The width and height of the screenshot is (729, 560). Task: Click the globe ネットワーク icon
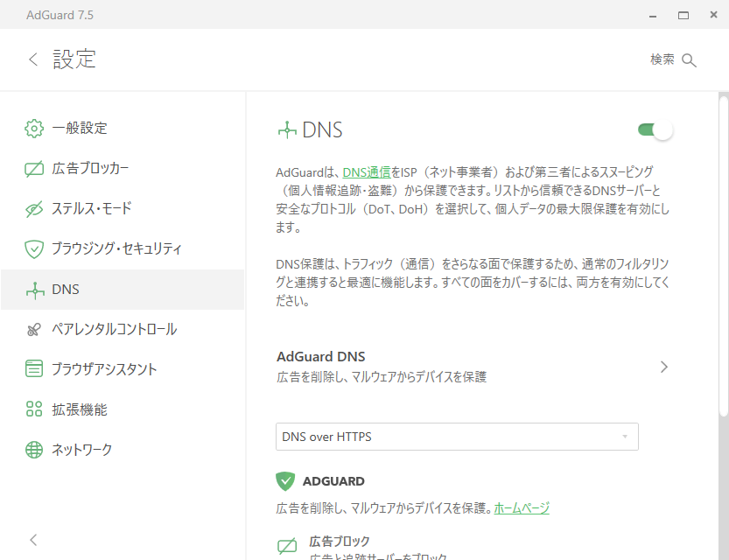coord(34,450)
